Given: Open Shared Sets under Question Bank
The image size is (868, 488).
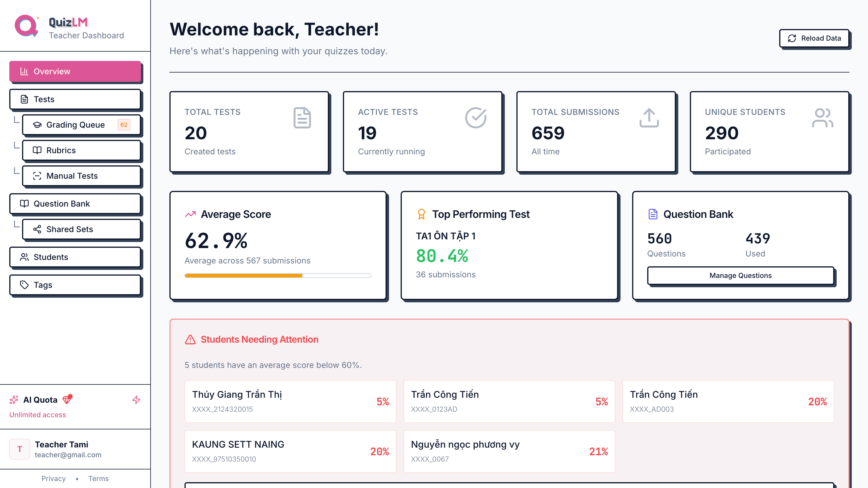Looking at the screenshot, I should pos(81,229).
